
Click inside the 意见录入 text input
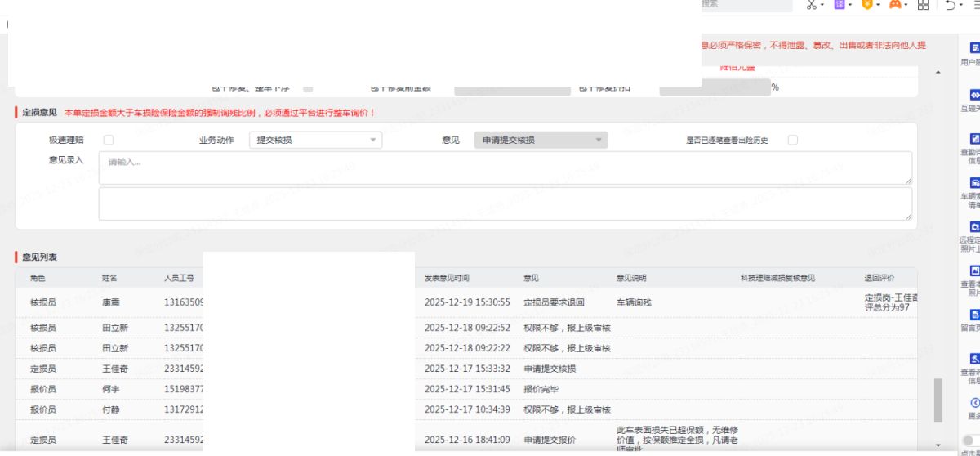[505, 168]
